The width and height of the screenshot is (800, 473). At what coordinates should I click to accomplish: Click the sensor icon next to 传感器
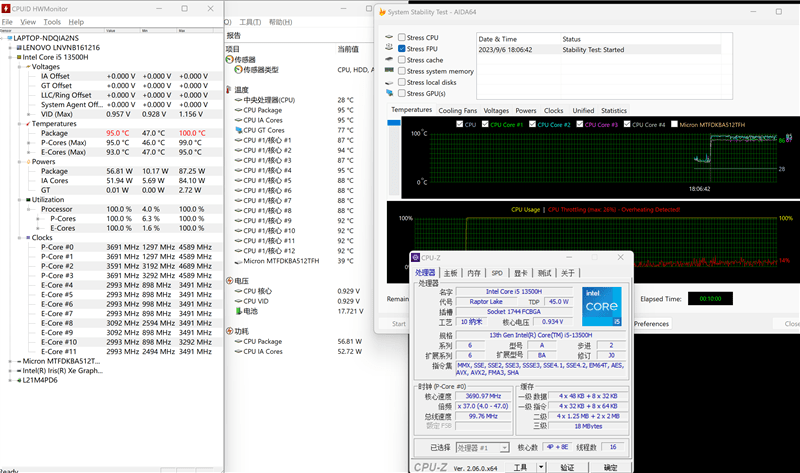coord(230,60)
